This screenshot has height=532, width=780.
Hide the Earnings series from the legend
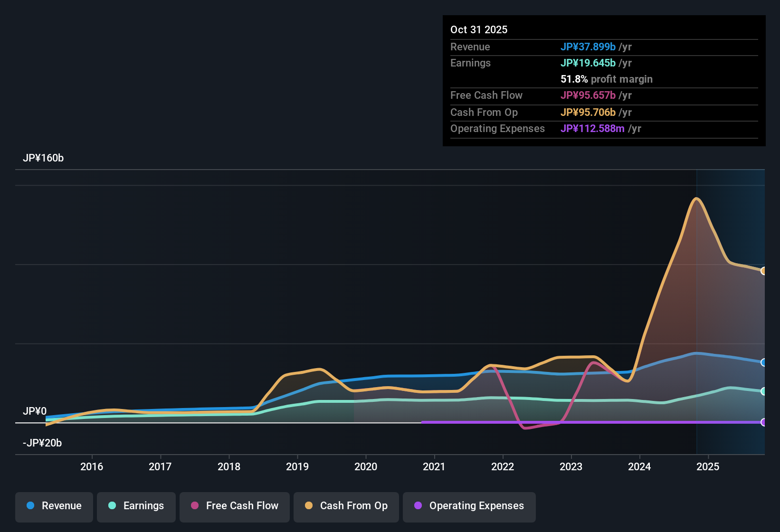click(136, 506)
